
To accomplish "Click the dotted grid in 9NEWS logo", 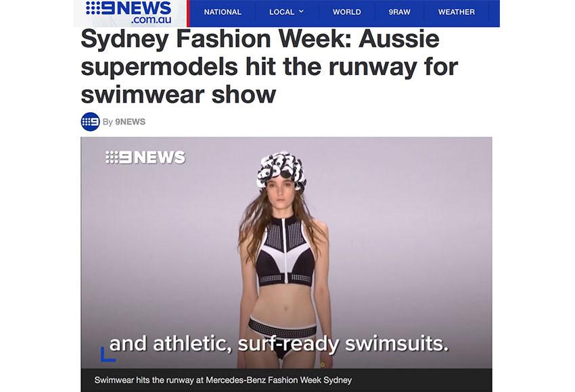I will tap(93, 8).
